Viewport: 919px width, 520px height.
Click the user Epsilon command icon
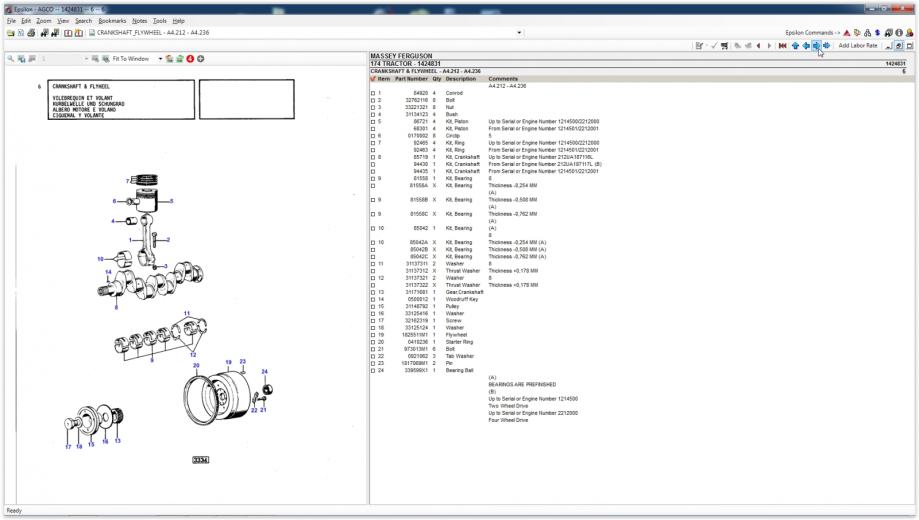coord(909,33)
